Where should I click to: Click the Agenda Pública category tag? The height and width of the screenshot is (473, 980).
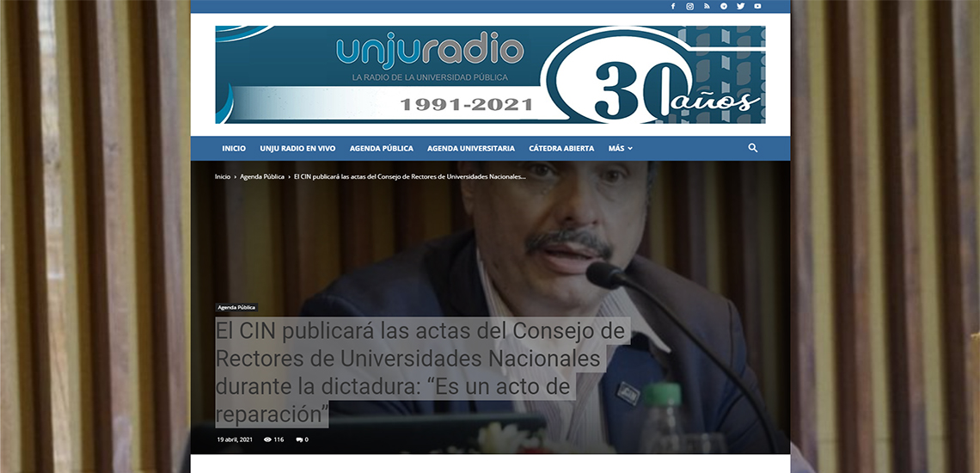[236, 307]
